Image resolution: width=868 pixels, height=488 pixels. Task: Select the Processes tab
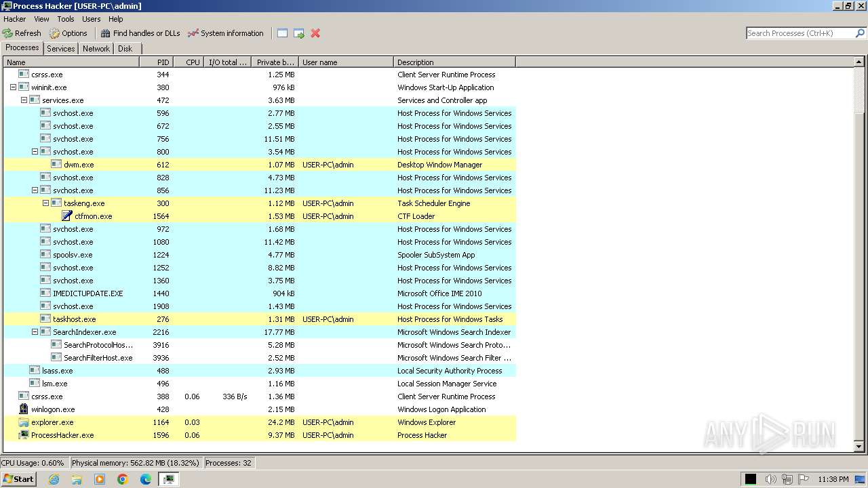click(22, 47)
